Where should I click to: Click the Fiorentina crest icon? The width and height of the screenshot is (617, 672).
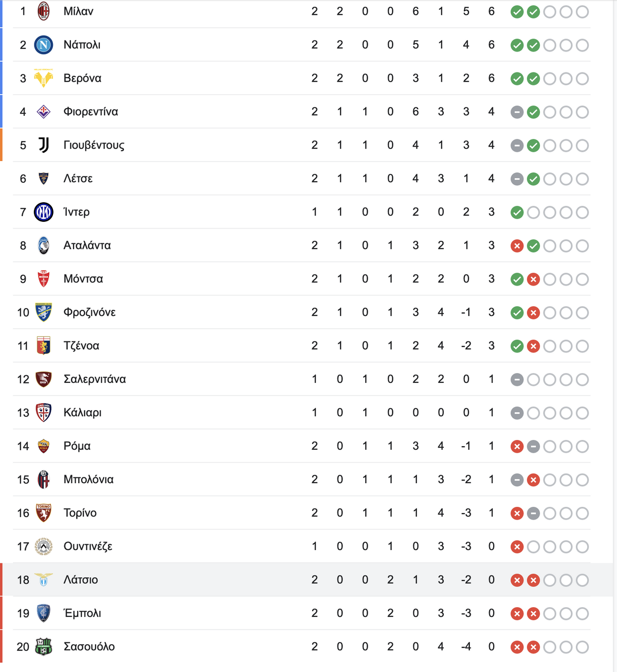(44, 112)
